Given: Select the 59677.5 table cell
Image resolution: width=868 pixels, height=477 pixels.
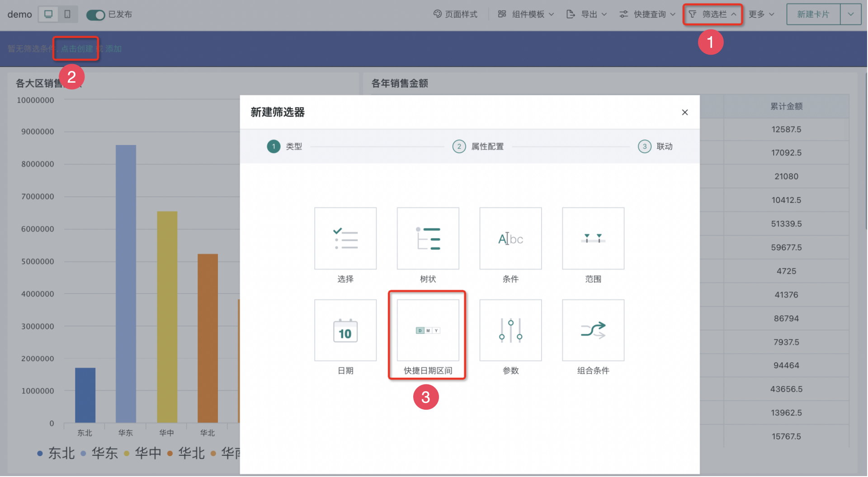Looking at the screenshot, I should (786, 248).
